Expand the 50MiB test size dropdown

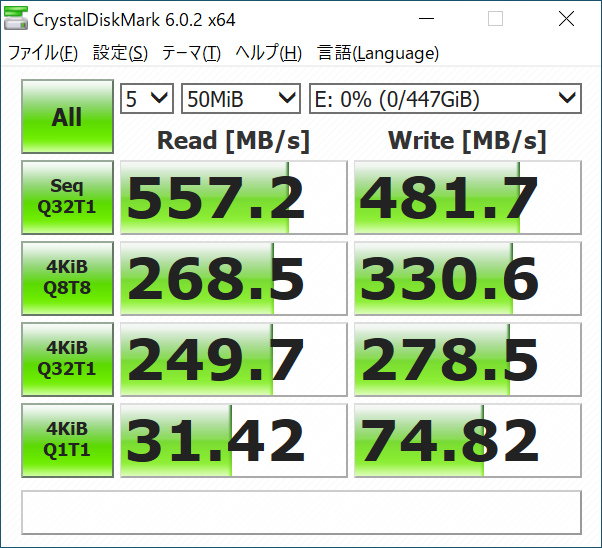point(241,99)
